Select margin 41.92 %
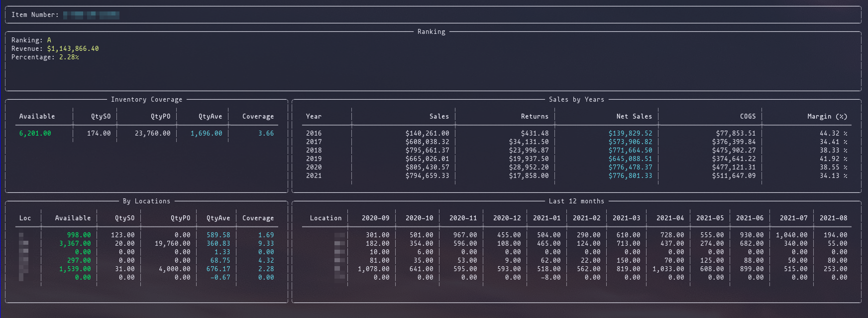Image resolution: width=868 pixels, height=318 pixels. coord(834,159)
